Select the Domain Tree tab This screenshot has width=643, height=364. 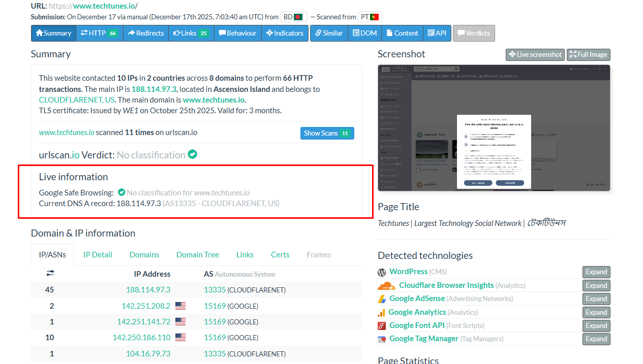198,255
